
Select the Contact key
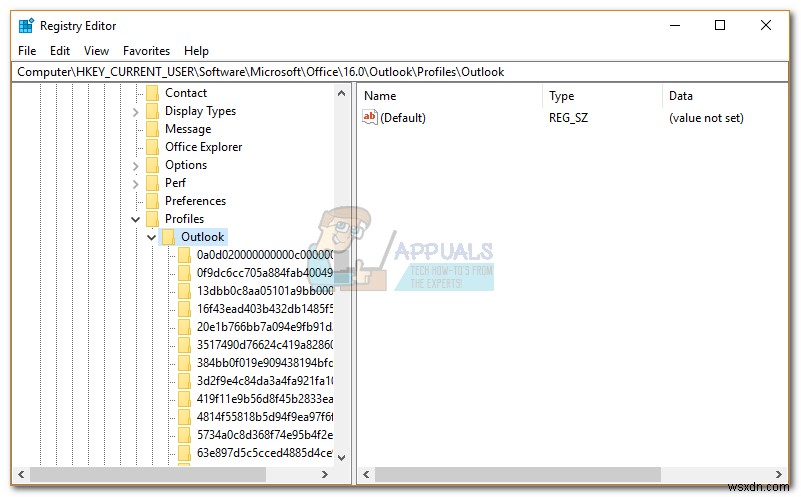click(x=185, y=93)
